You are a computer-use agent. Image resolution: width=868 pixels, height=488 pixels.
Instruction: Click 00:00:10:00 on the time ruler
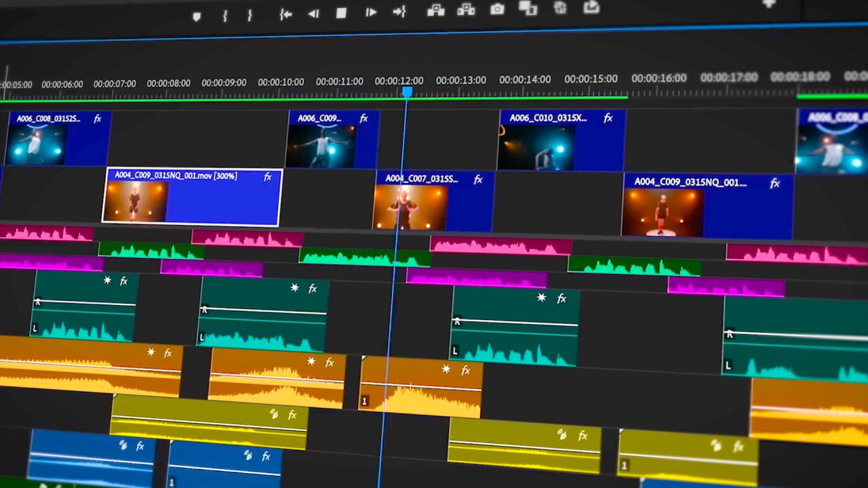(x=281, y=82)
